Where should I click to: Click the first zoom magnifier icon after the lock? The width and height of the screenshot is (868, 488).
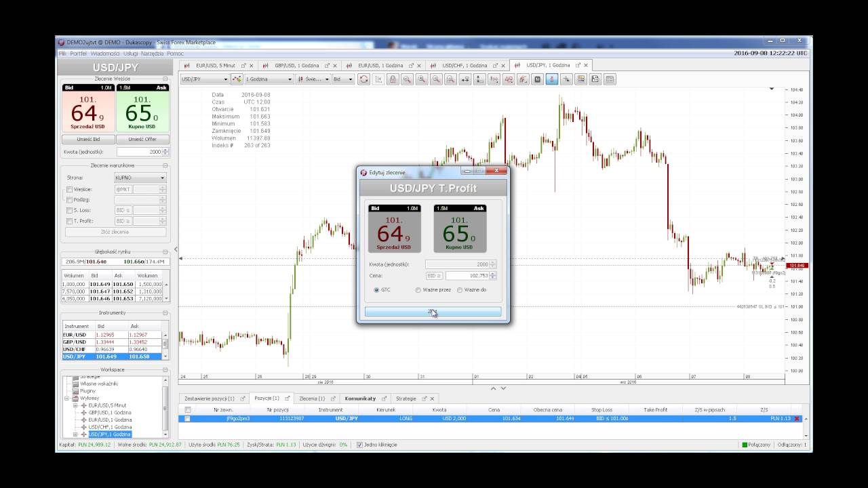[407, 79]
